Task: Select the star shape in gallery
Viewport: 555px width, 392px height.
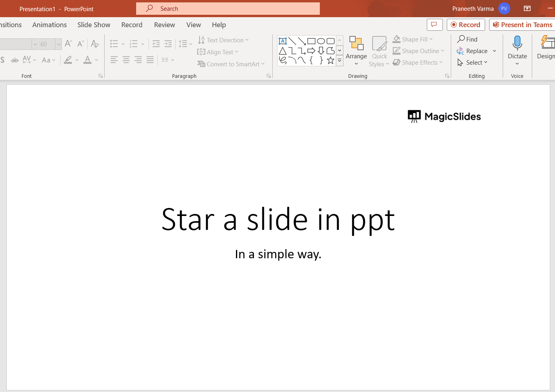Action: tap(330, 60)
